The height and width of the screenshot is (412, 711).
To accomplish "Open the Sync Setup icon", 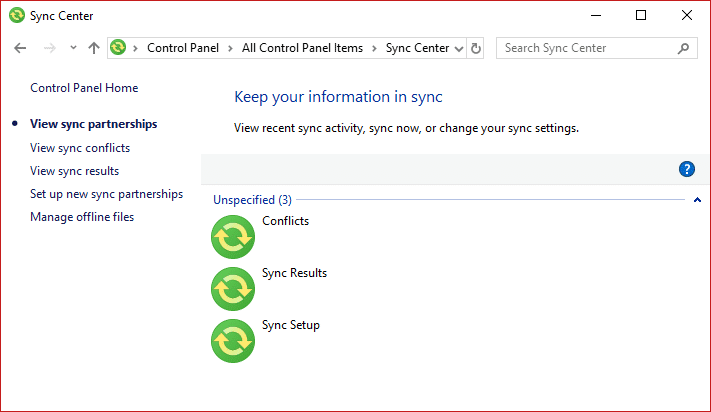I will 233,341.
